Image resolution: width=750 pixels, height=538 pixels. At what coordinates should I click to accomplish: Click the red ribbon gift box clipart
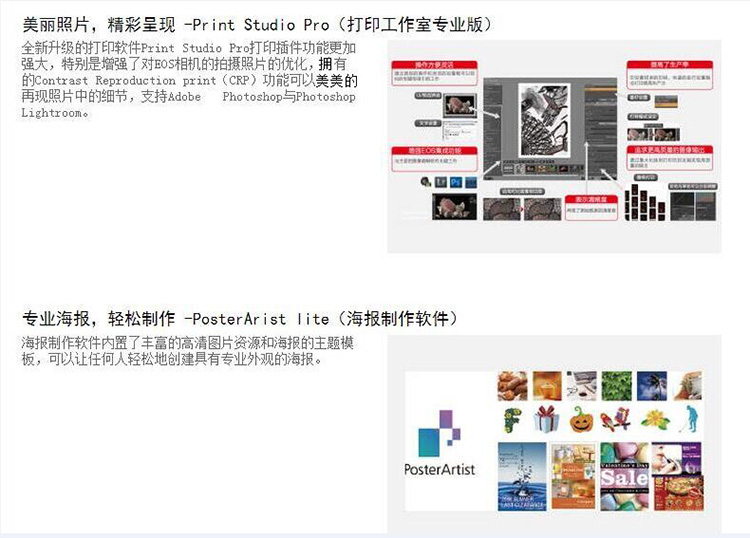click(546, 420)
